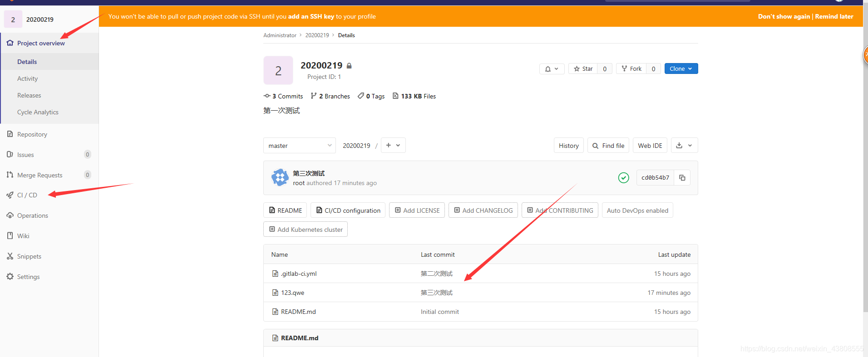Copy commit SHA with clipboard icon
868x357 pixels.
tap(682, 178)
